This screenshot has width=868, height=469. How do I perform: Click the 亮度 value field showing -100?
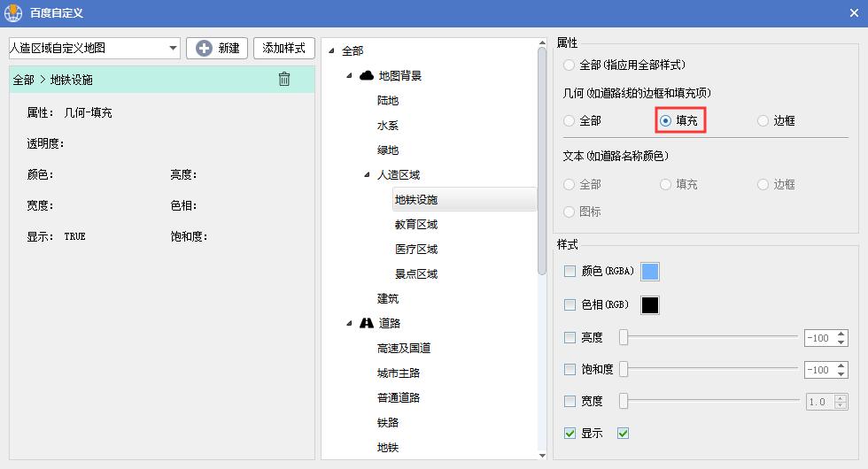(x=819, y=338)
